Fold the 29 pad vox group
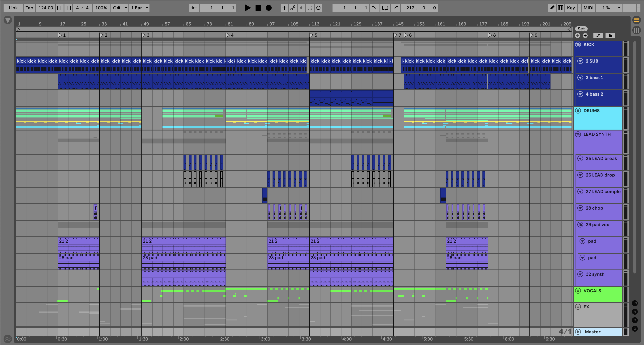Screen dimensions: 644x345 tap(580, 225)
